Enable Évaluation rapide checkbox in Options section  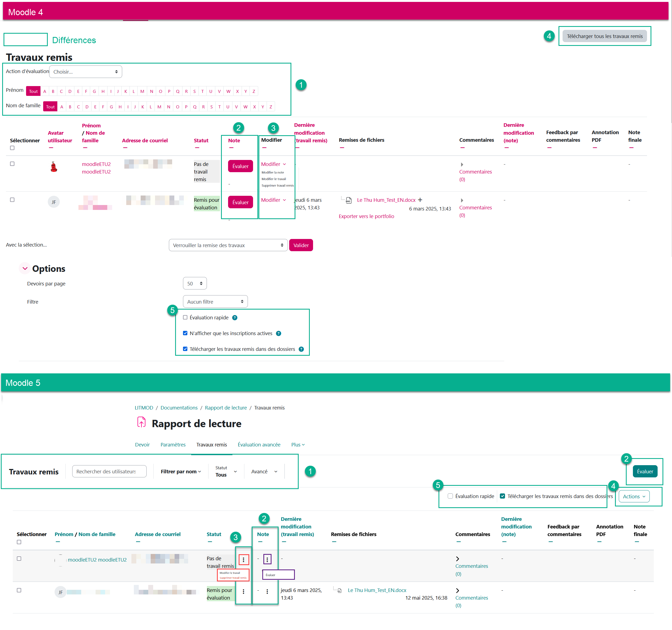coord(185,317)
